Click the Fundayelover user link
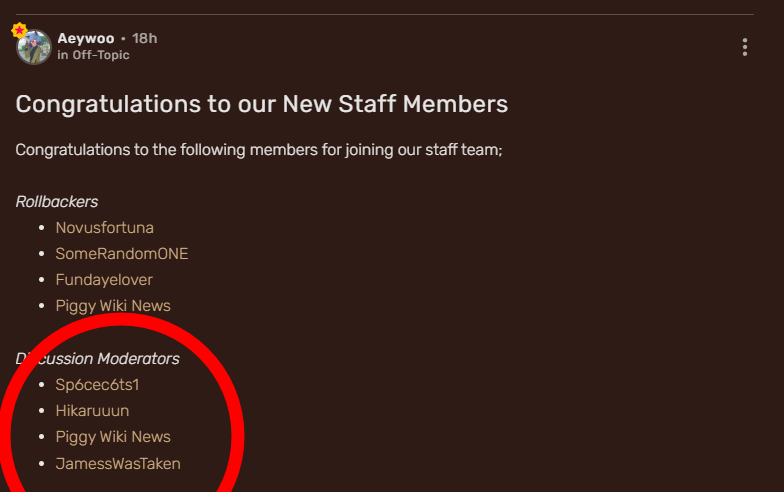784x492 pixels. [x=104, y=280]
